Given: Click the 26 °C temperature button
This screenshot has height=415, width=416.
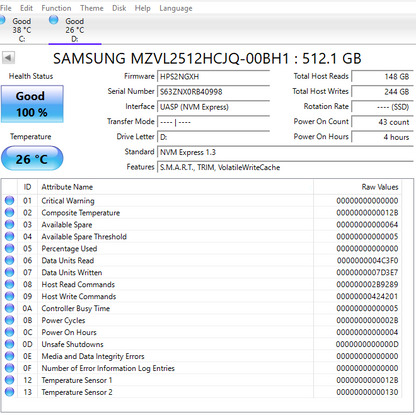Looking at the screenshot, I should pos(32,158).
